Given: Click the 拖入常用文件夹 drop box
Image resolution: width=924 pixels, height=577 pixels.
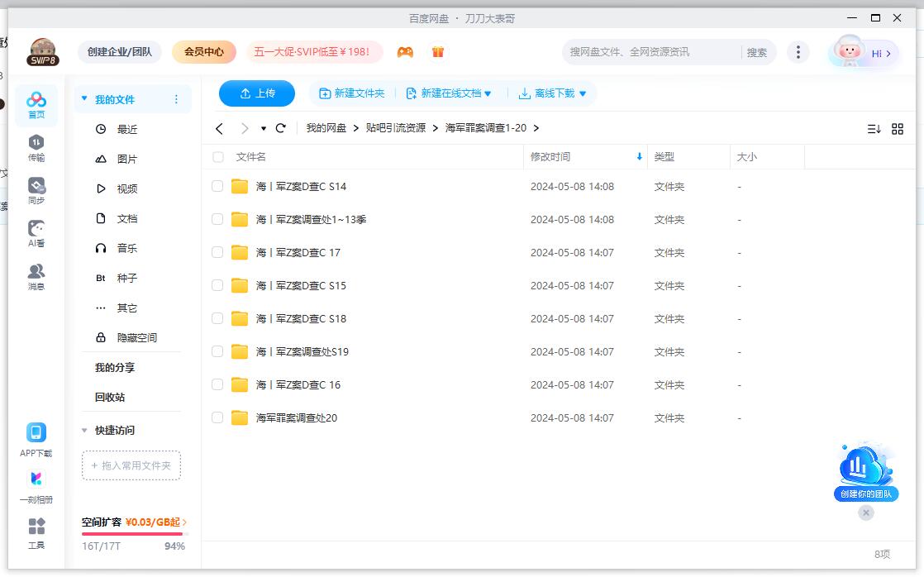Looking at the screenshot, I should (x=131, y=465).
